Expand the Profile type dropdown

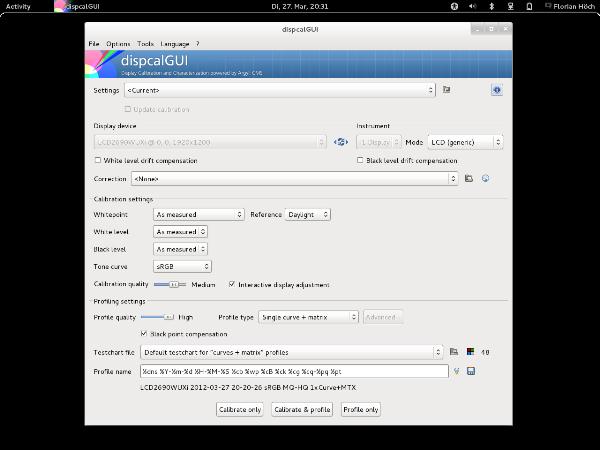307,317
